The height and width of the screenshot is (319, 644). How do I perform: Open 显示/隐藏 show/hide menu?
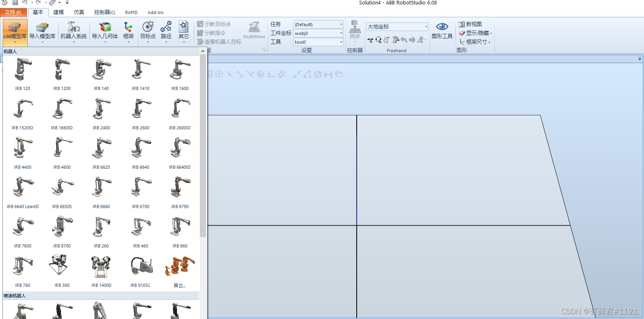475,33
